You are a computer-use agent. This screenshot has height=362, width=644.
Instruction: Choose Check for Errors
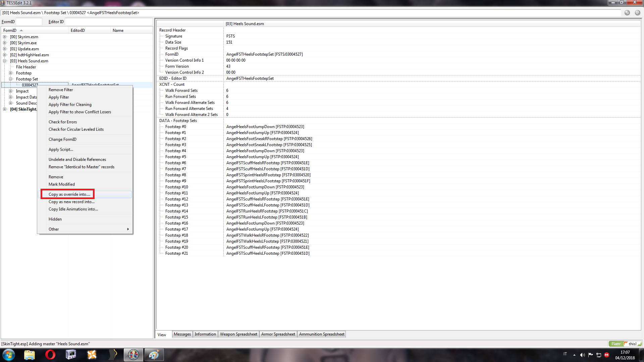pyautogui.click(x=85, y=122)
